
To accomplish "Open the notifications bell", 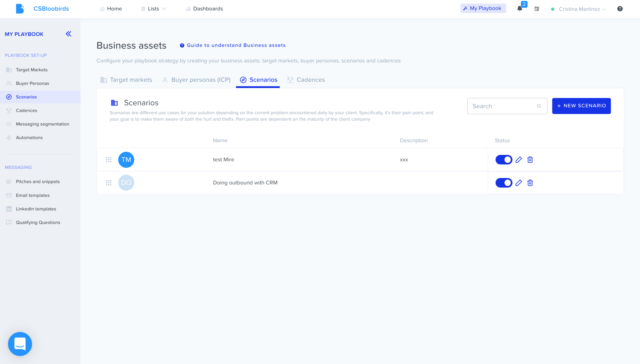I will 520,9.
